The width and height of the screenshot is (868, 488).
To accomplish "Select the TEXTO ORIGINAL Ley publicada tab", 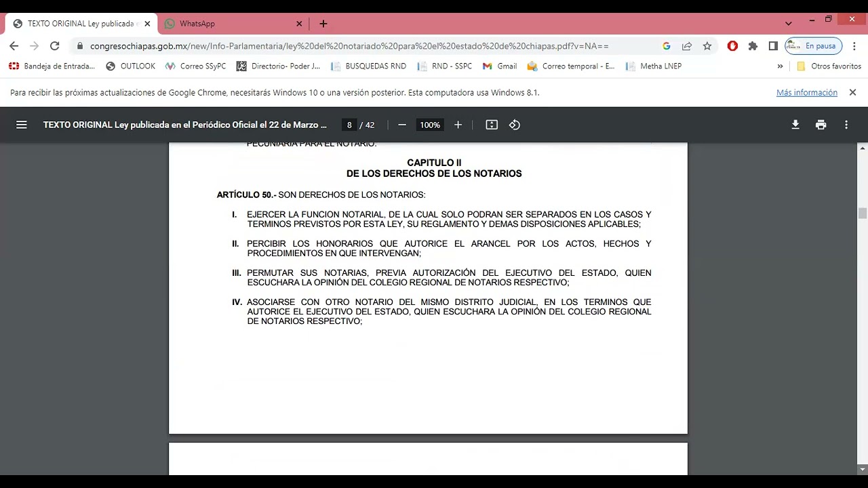I will click(x=81, y=24).
